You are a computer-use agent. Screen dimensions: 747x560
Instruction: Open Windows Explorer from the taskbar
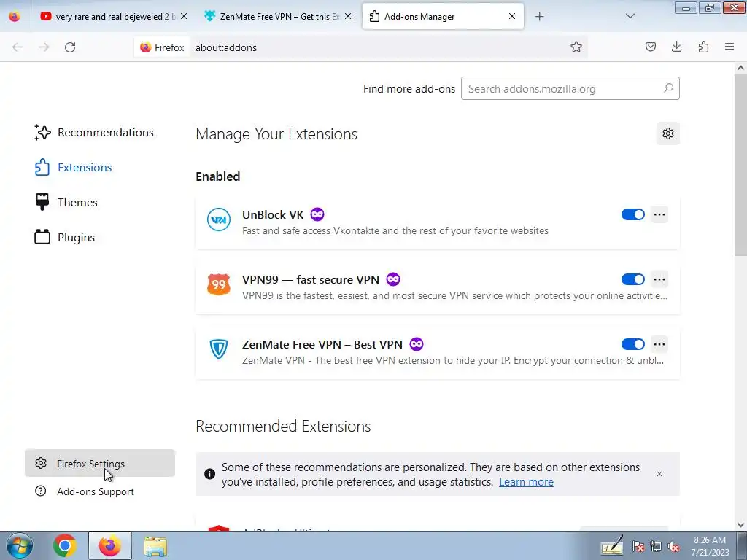point(155,546)
